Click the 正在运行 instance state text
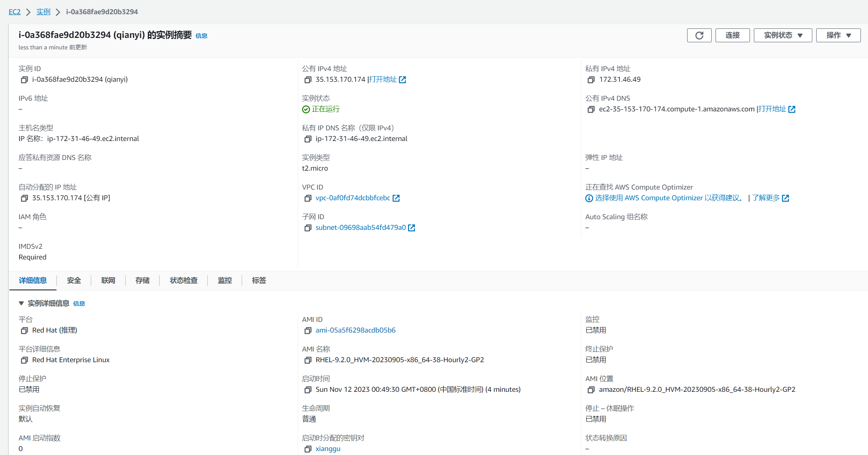 (x=326, y=109)
